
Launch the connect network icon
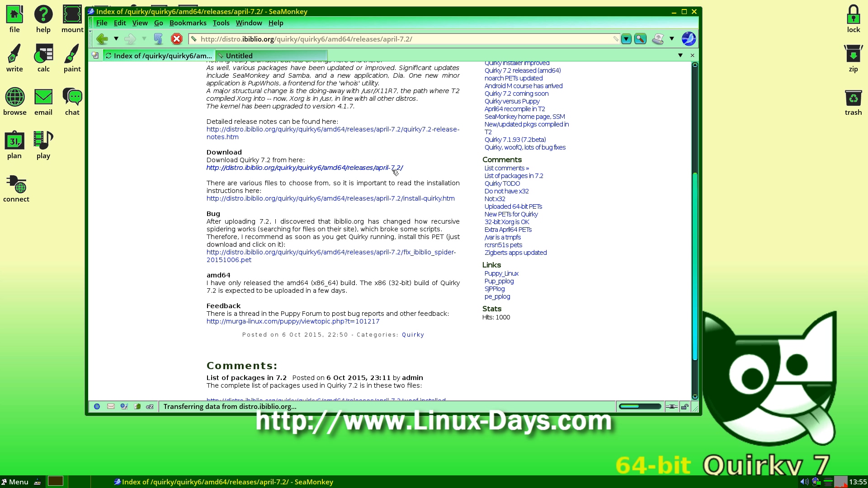pyautogui.click(x=16, y=188)
